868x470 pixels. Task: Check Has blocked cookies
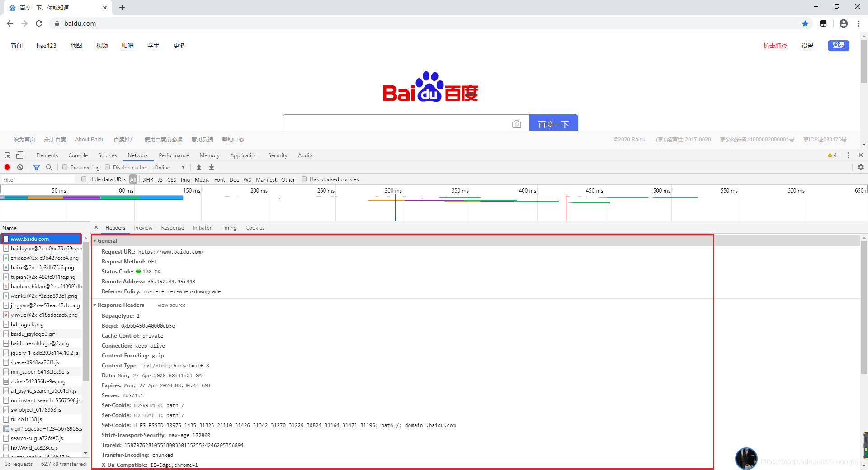click(304, 179)
